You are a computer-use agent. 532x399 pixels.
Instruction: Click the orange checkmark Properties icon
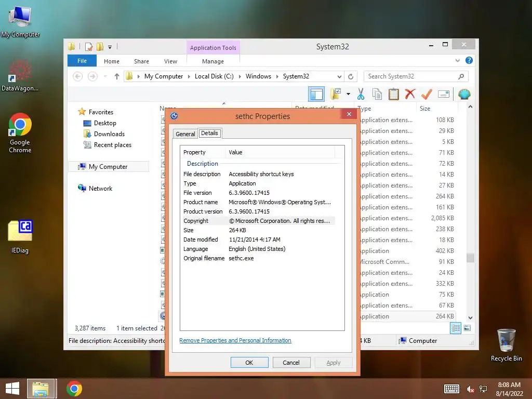[427, 94]
